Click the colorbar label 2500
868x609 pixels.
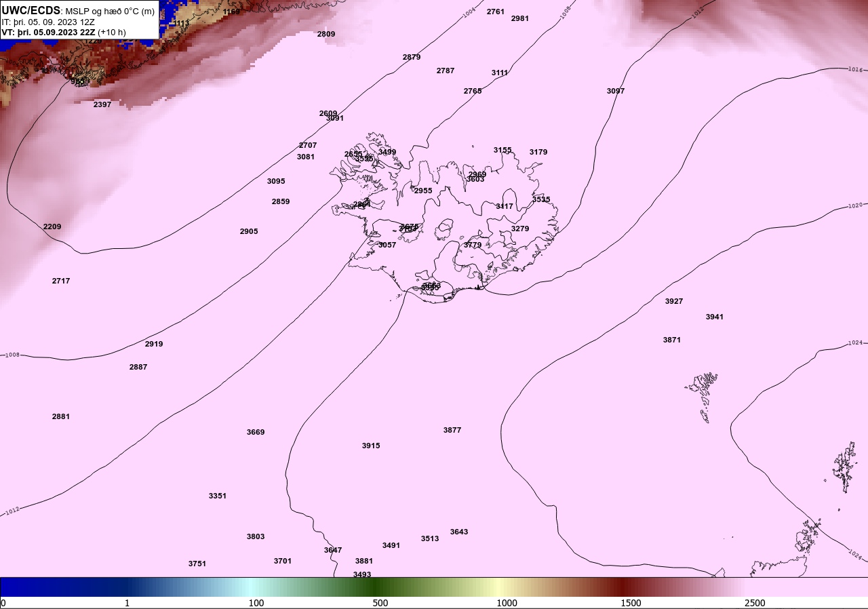pyautogui.click(x=755, y=603)
